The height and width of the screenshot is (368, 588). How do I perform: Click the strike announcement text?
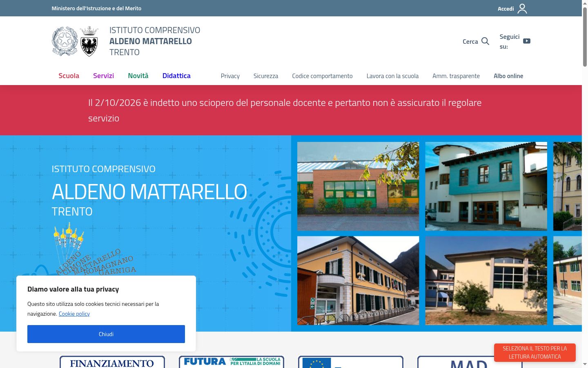point(285,110)
